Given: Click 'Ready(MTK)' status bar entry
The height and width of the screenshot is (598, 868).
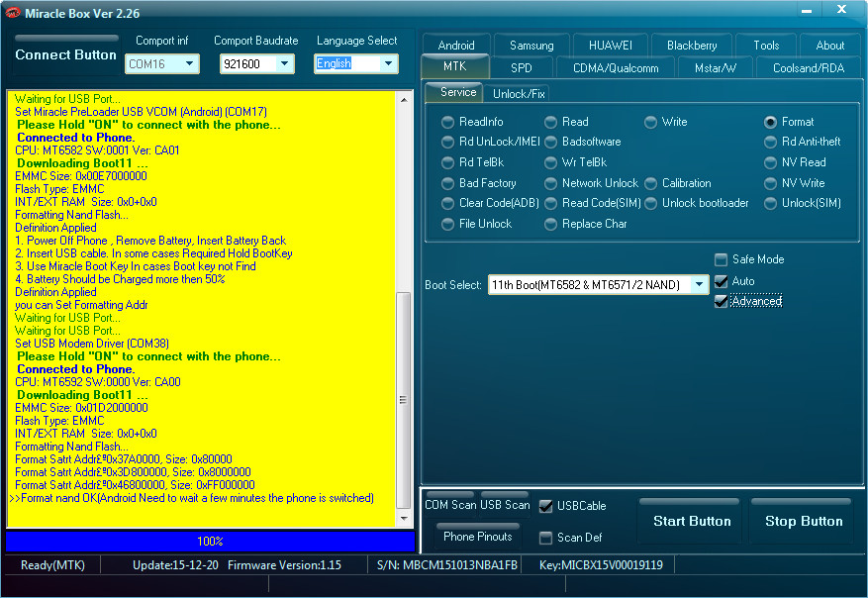Looking at the screenshot, I should pos(52,565).
